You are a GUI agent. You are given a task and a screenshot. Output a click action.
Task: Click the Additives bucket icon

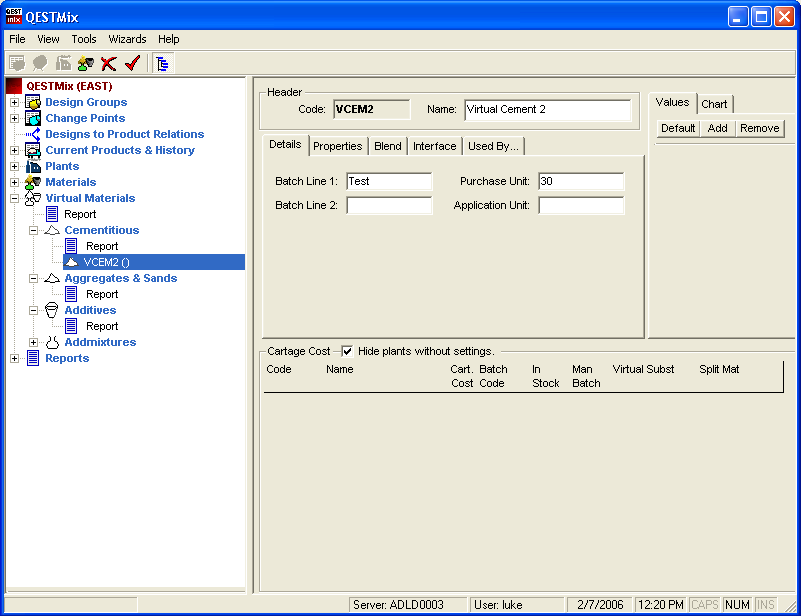(x=52, y=310)
